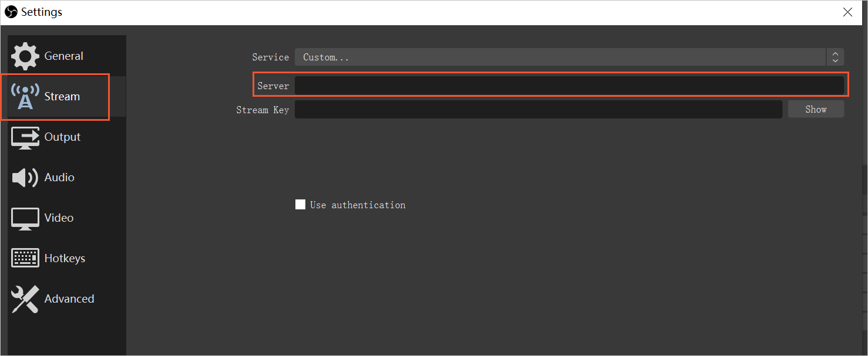
Task: Click the OBS logo in the title bar
Action: click(x=11, y=12)
